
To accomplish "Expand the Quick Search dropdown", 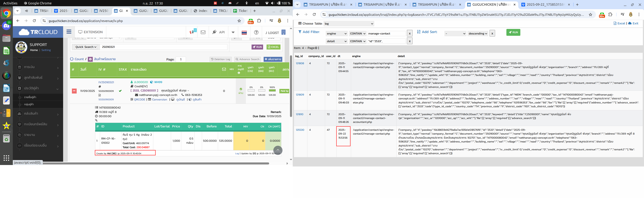I will click(86, 47).
